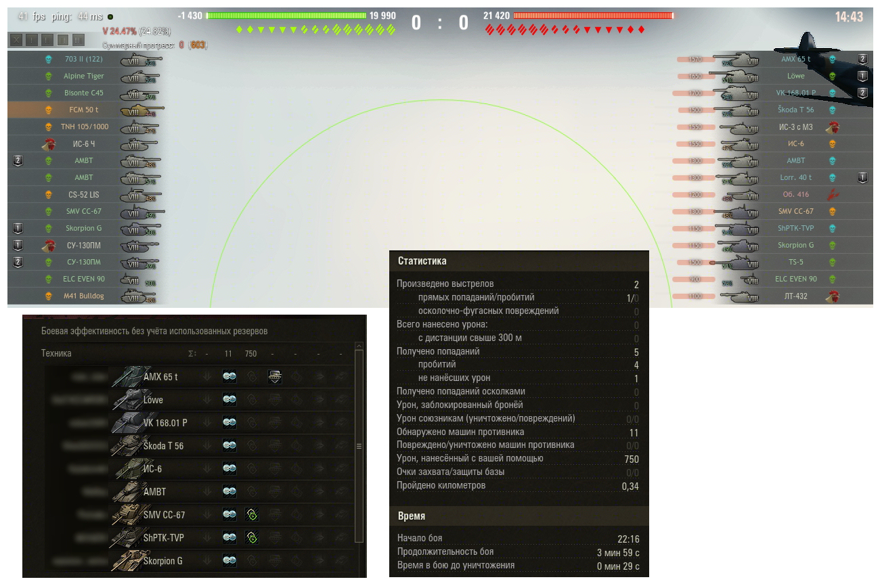Click the assisted damage icon for ShPTK-TVP
This screenshot has width=880, height=588.
[x=252, y=538]
